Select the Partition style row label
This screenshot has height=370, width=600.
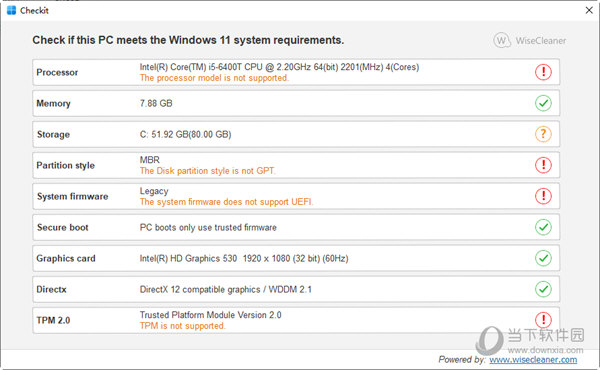click(65, 165)
